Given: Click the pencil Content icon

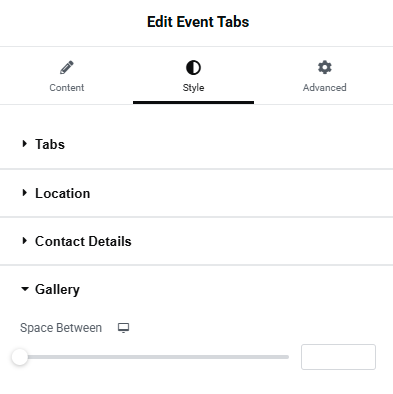Looking at the screenshot, I should click(67, 67).
